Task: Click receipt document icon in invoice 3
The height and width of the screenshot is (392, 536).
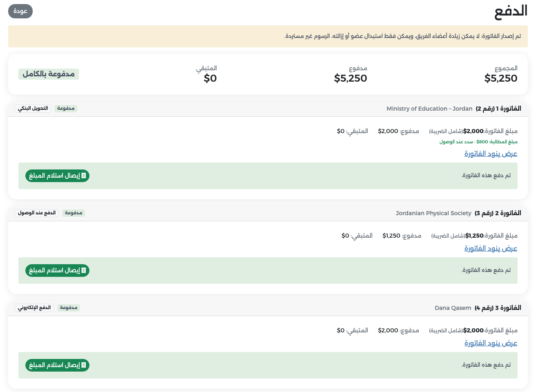Action: (x=84, y=365)
